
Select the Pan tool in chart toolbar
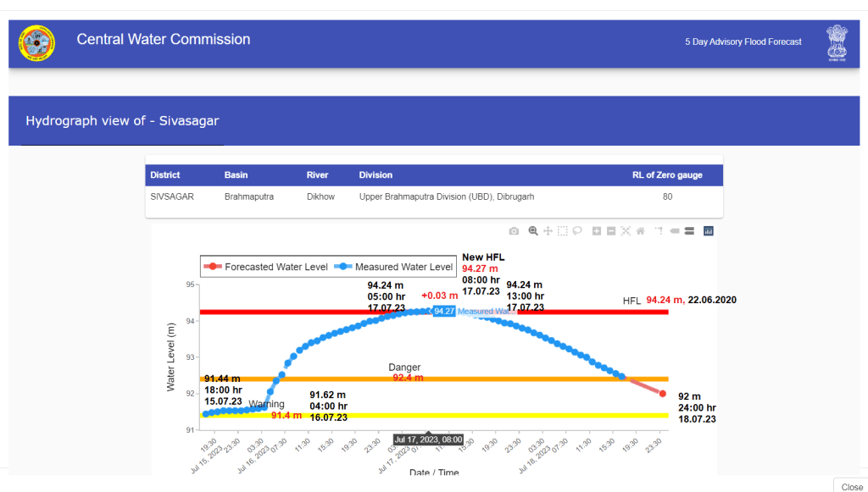548,231
